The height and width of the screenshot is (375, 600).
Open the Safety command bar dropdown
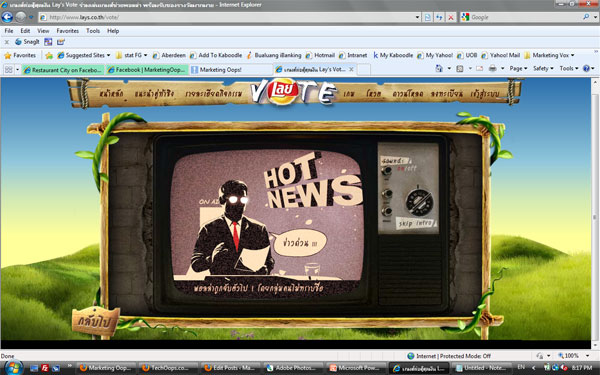click(x=543, y=68)
